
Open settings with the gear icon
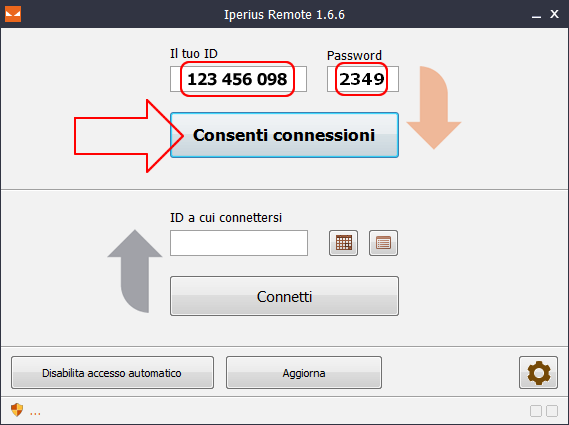pyautogui.click(x=538, y=372)
